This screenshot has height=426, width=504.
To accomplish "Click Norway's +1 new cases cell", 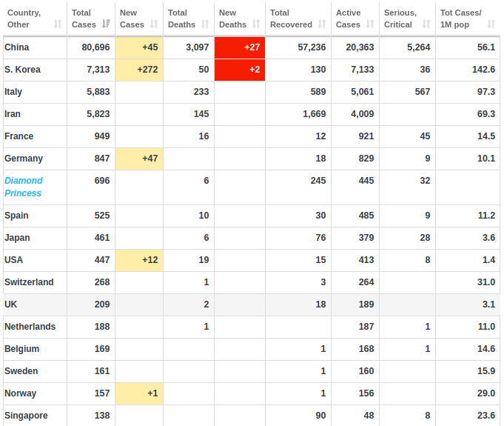I will [x=139, y=393].
